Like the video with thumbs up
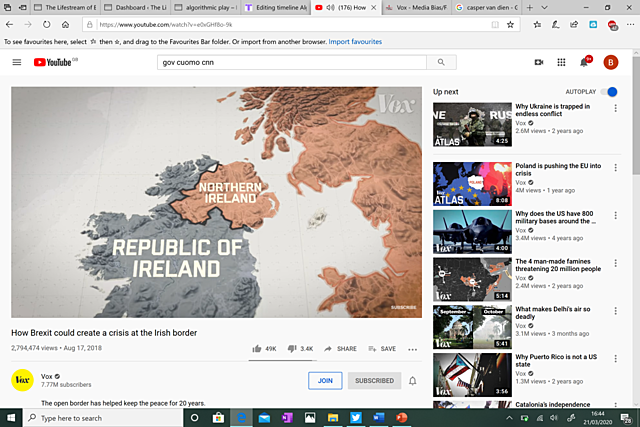Image resolution: width=640 pixels, height=427 pixels. [257, 349]
